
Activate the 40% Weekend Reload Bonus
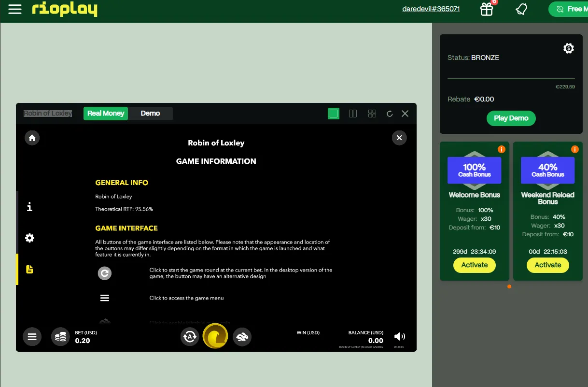click(x=548, y=265)
